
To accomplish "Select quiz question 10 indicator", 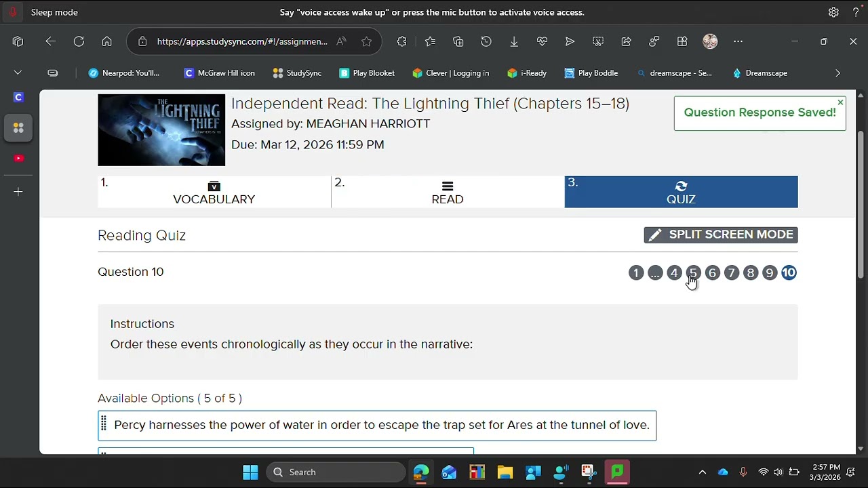I will pos(789,272).
